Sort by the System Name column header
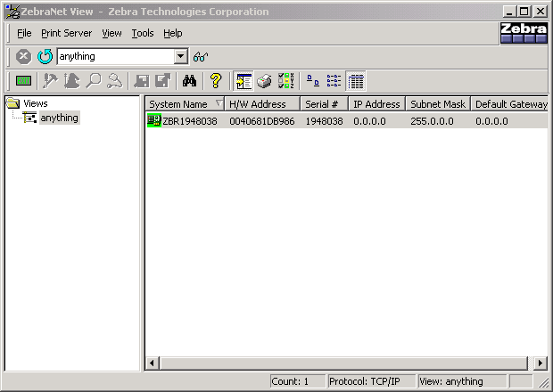 coord(184,104)
